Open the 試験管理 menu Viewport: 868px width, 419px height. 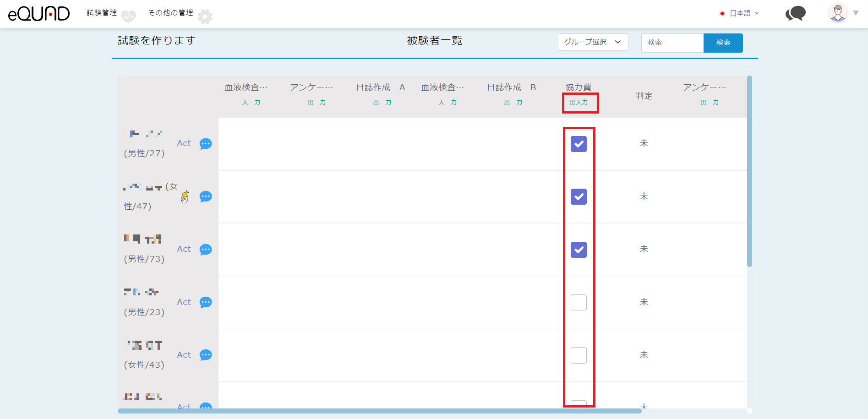point(102,13)
